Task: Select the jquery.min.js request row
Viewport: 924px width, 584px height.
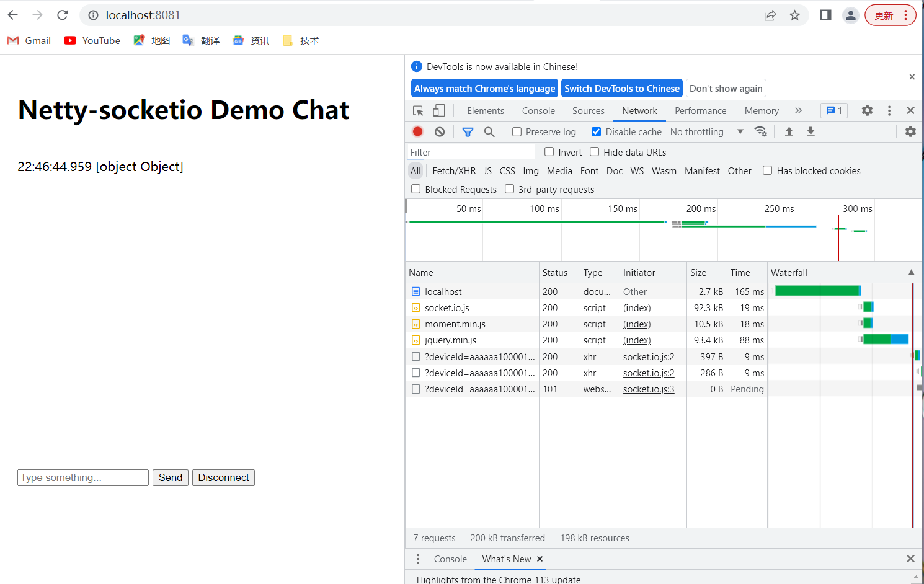Action: (x=664, y=340)
